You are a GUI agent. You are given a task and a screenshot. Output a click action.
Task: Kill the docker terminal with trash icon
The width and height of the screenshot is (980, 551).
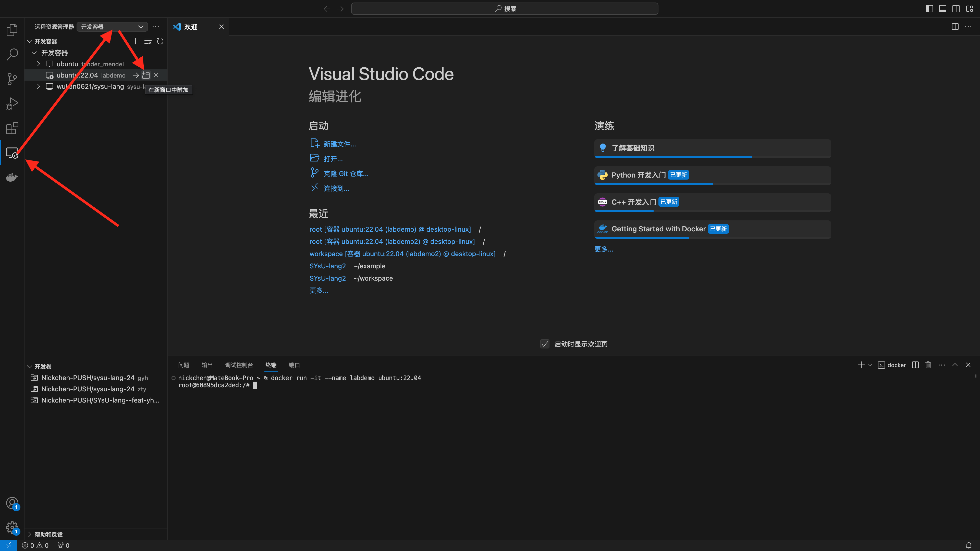pos(928,365)
